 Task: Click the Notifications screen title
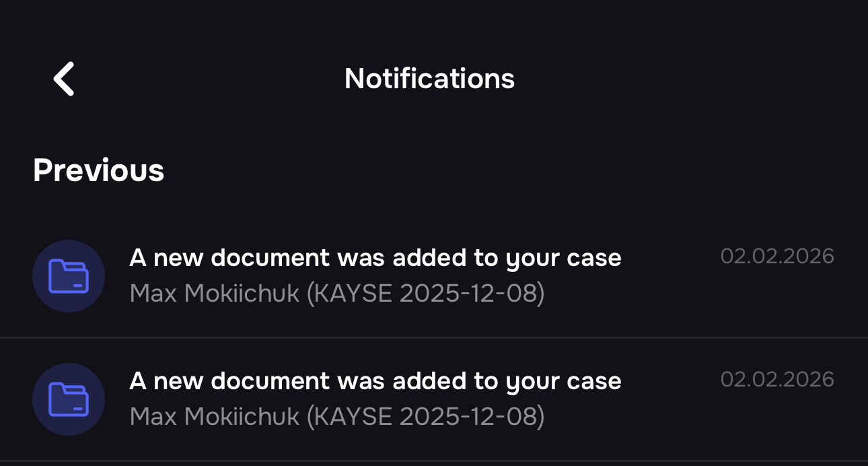tap(429, 78)
